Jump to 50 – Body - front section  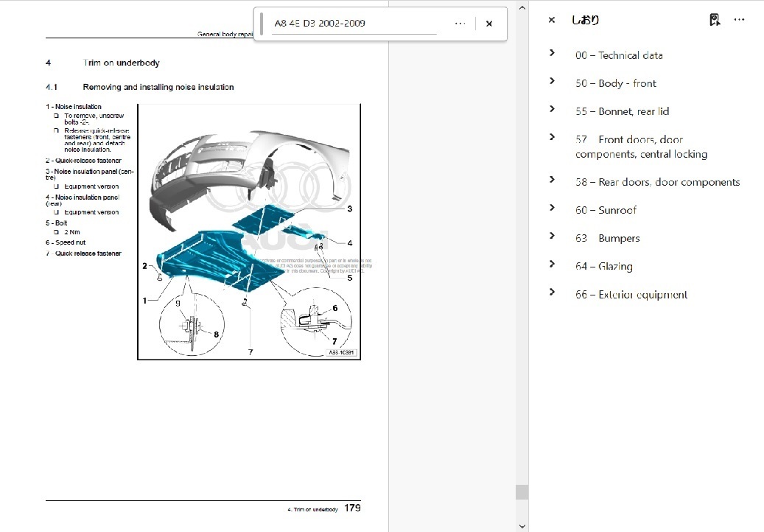pyautogui.click(x=615, y=83)
